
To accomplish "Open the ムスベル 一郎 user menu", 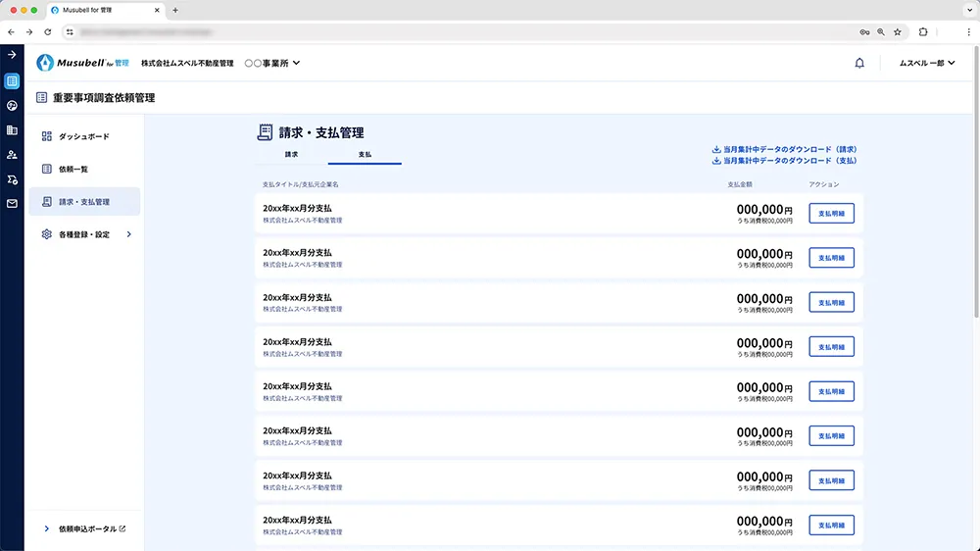I will [926, 63].
